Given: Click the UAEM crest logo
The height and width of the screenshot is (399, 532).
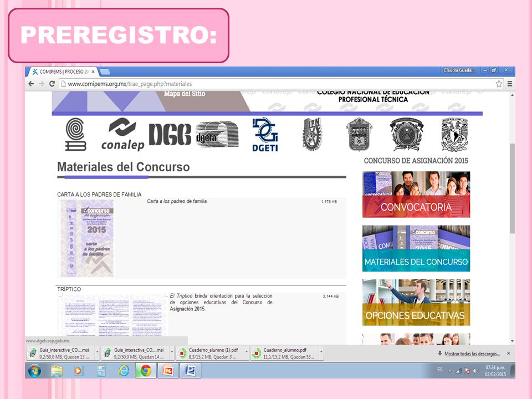Looking at the screenshot, I should (x=407, y=134).
